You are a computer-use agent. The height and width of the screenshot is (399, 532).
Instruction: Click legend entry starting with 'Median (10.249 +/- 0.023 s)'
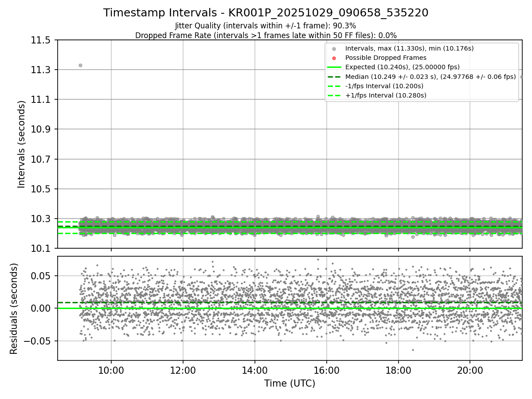coord(430,76)
